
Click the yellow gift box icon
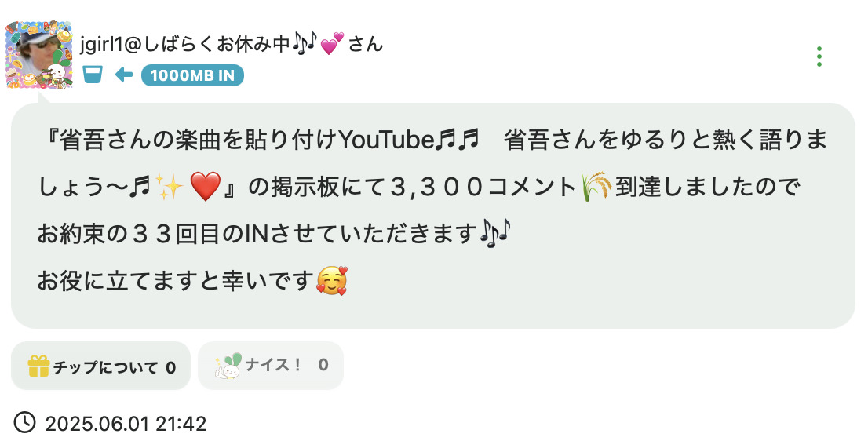(x=38, y=366)
